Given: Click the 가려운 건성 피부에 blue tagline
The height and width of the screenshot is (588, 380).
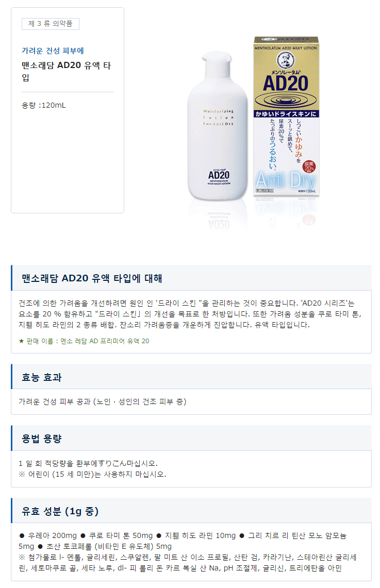Looking at the screenshot, I should coord(53,51).
